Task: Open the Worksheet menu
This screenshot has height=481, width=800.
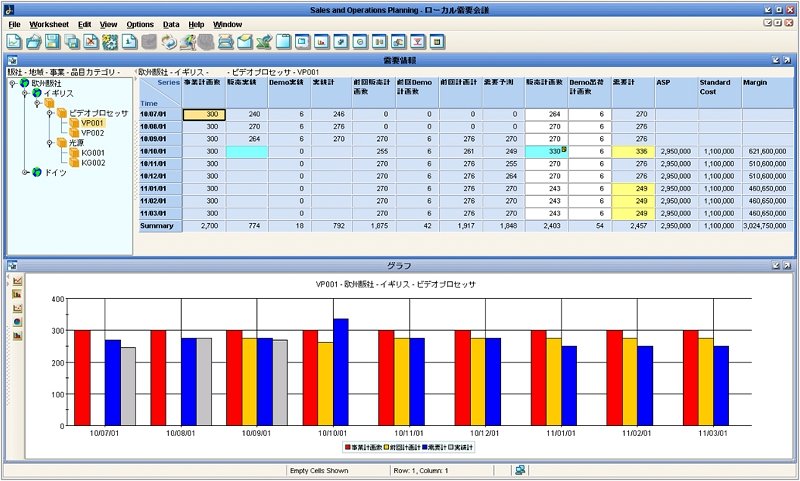Action: tap(49, 24)
